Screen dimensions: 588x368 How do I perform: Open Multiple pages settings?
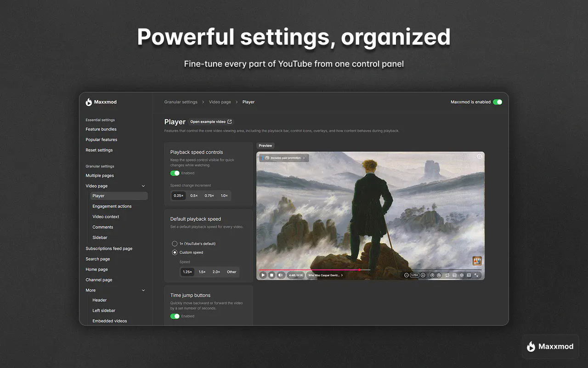tap(100, 176)
